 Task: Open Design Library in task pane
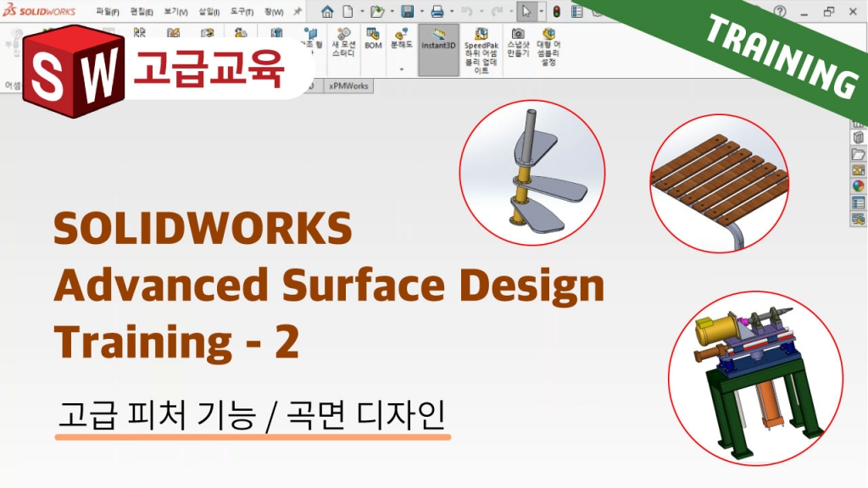point(858,137)
